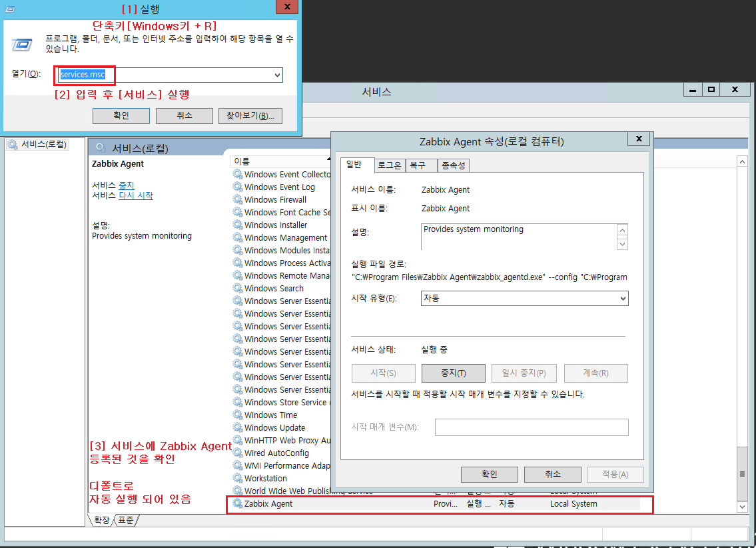Select Windows Firewall service row
756x548 pixels.
point(275,199)
